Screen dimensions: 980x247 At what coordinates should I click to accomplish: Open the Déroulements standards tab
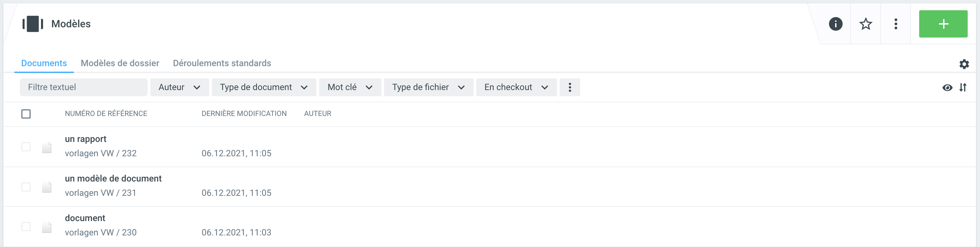click(x=222, y=63)
